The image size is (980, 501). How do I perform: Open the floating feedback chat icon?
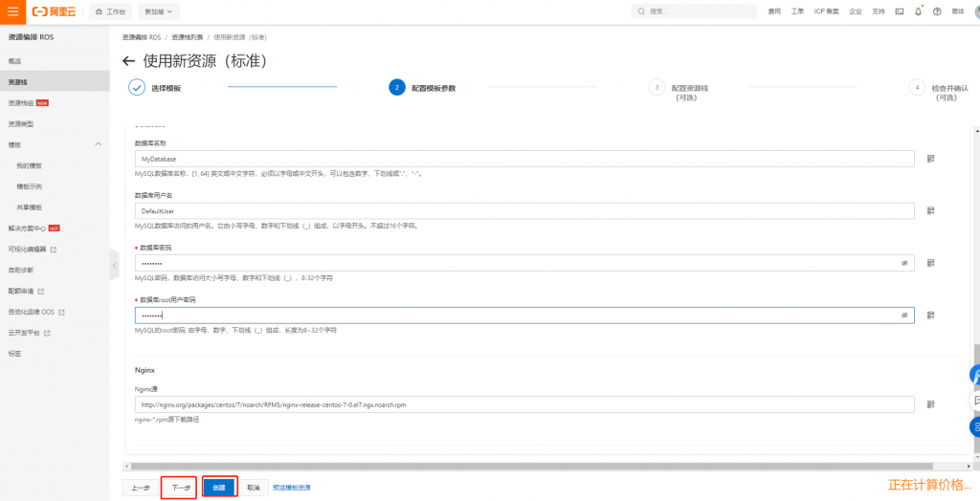pos(975,400)
